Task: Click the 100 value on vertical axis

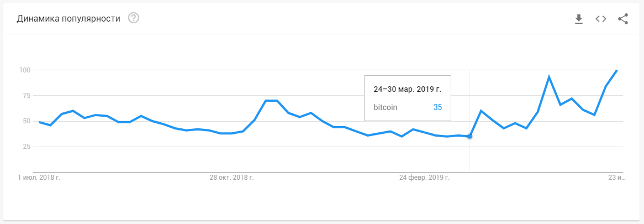Action: pos(25,70)
